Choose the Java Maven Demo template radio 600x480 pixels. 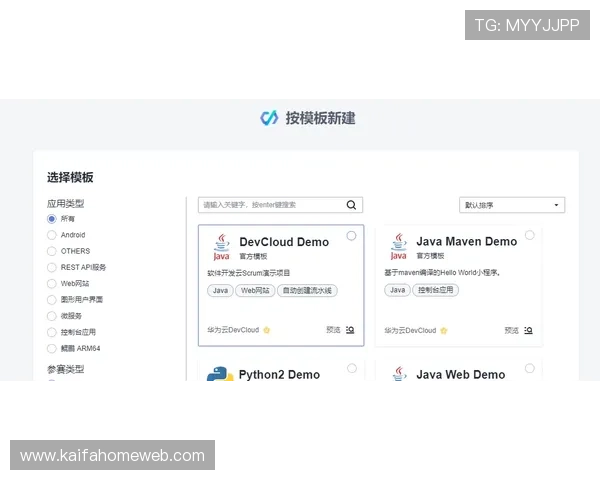(x=530, y=235)
